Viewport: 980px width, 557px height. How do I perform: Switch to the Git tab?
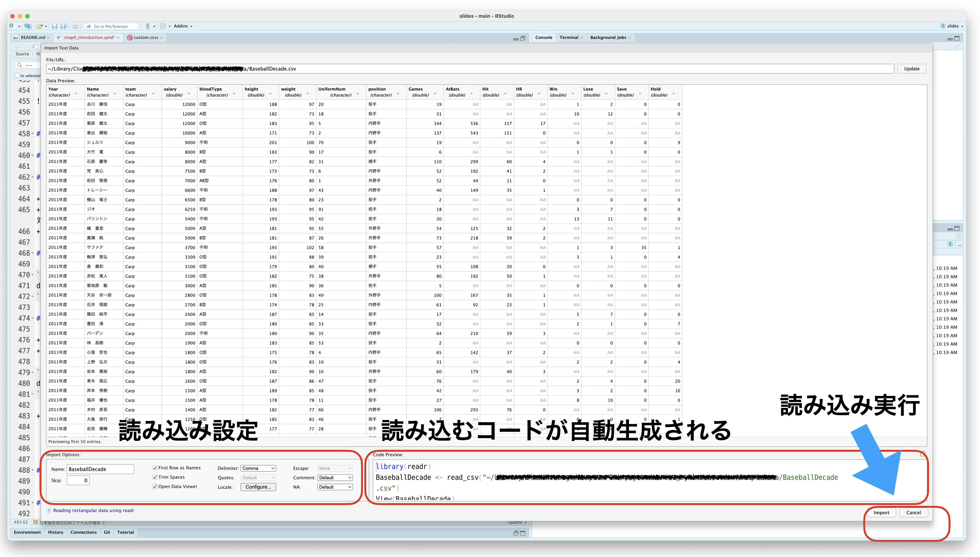(x=107, y=533)
